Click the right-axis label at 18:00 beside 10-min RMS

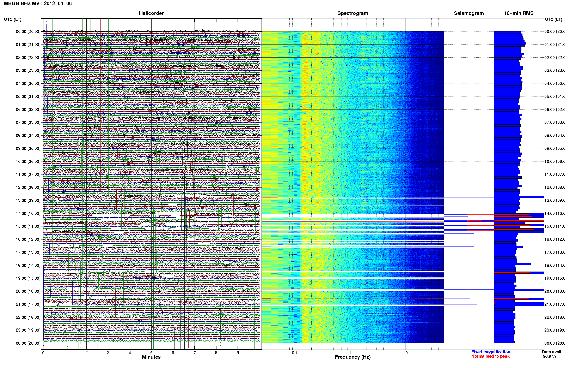click(554, 266)
